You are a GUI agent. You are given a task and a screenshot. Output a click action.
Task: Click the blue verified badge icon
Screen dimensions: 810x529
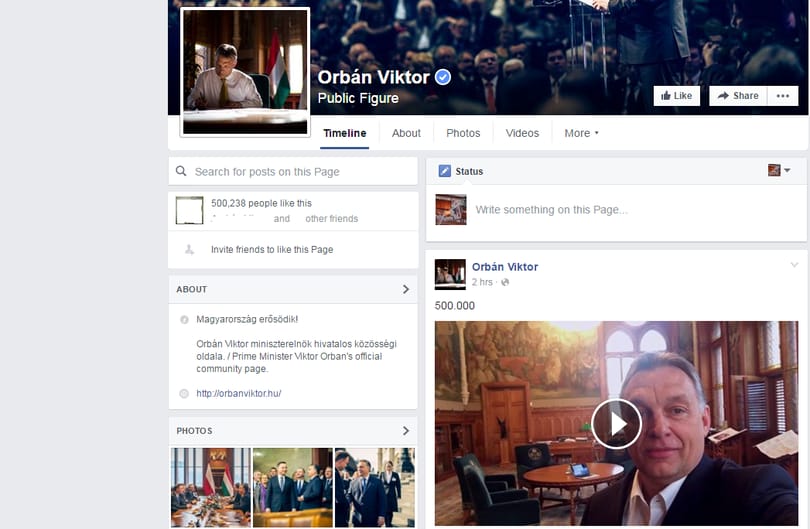click(443, 77)
